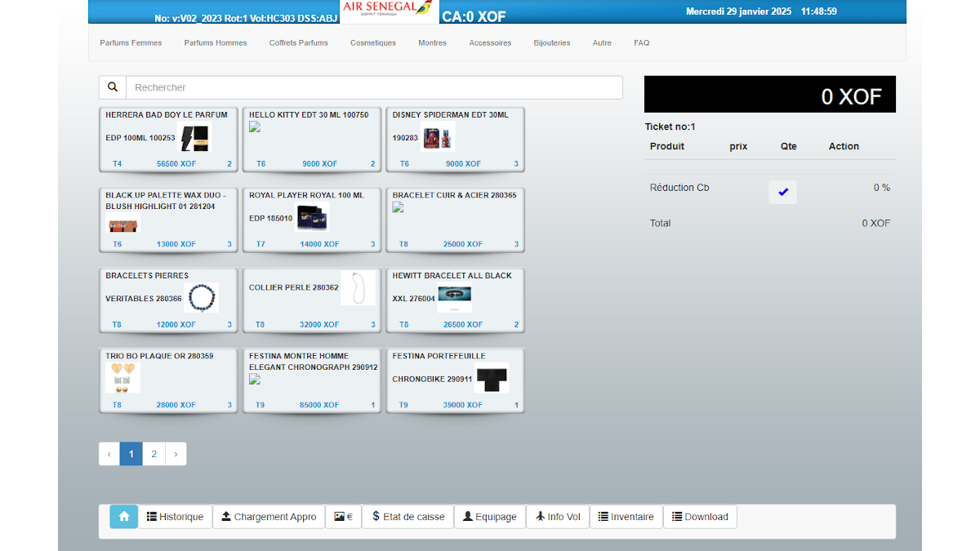The image size is (980, 551).
Task: Open the FAQ menu item
Action: point(642,42)
